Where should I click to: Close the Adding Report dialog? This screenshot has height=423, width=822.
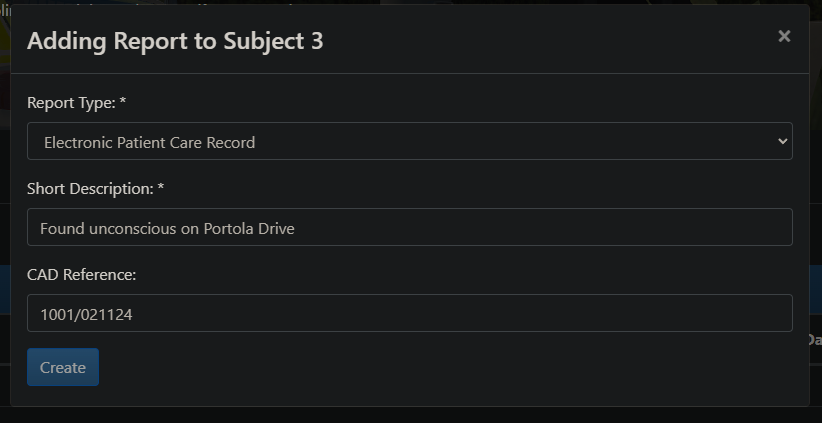784,36
